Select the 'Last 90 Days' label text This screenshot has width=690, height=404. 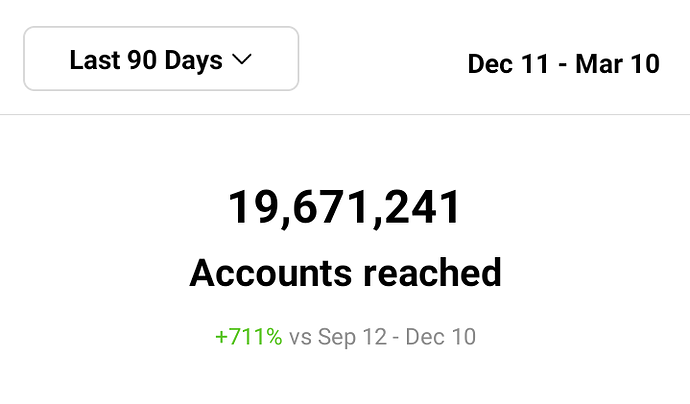(146, 60)
